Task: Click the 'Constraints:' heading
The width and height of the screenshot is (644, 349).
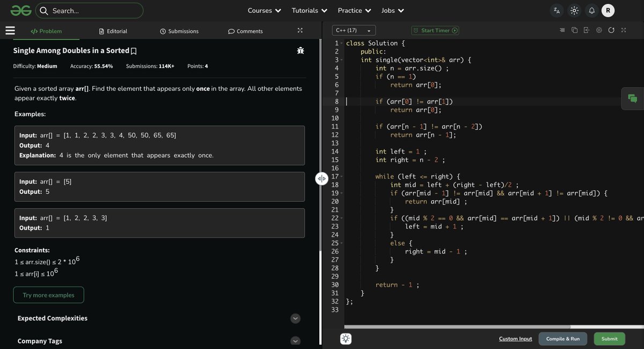Action: [32, 250]
